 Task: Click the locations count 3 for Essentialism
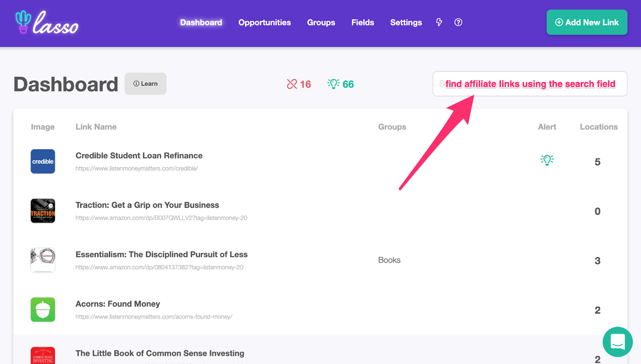click(598, 261)
